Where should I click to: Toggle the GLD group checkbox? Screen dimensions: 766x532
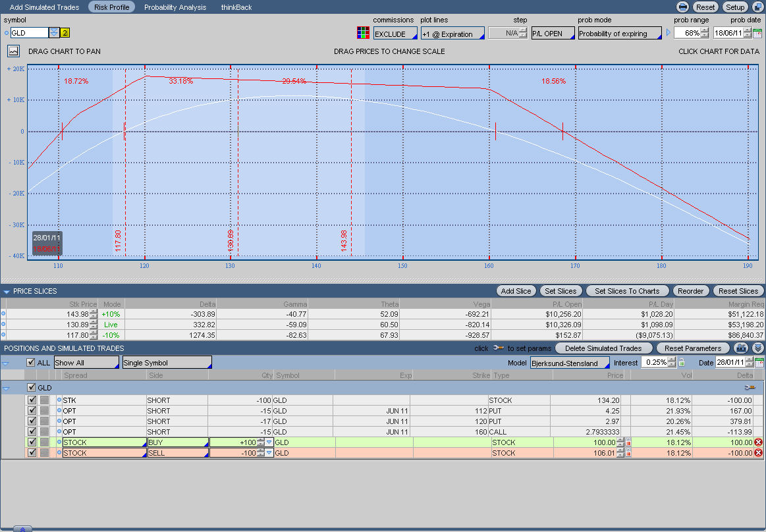tap(31, 388)
